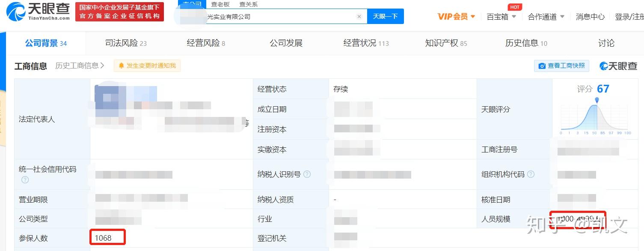Image resolution: width=644 pixels, height=251 pixels.
Task: Open 历史工商信息 history page
Action: (77, 66)
